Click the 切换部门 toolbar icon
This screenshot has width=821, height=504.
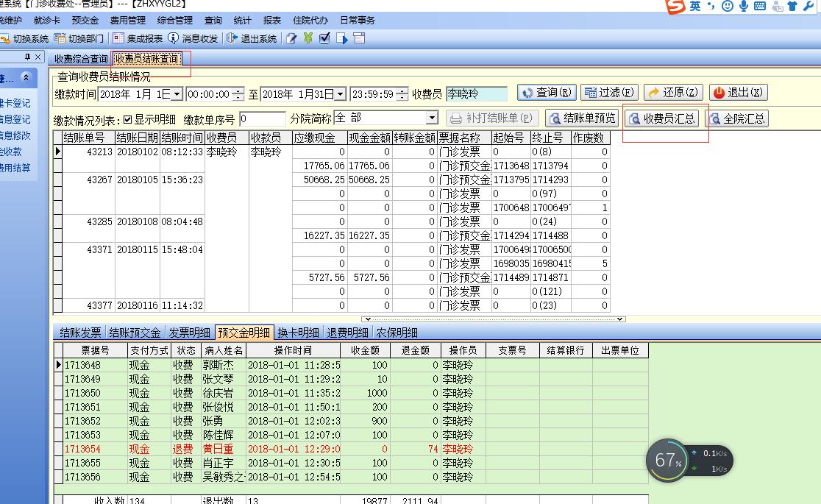coord(60,38)
